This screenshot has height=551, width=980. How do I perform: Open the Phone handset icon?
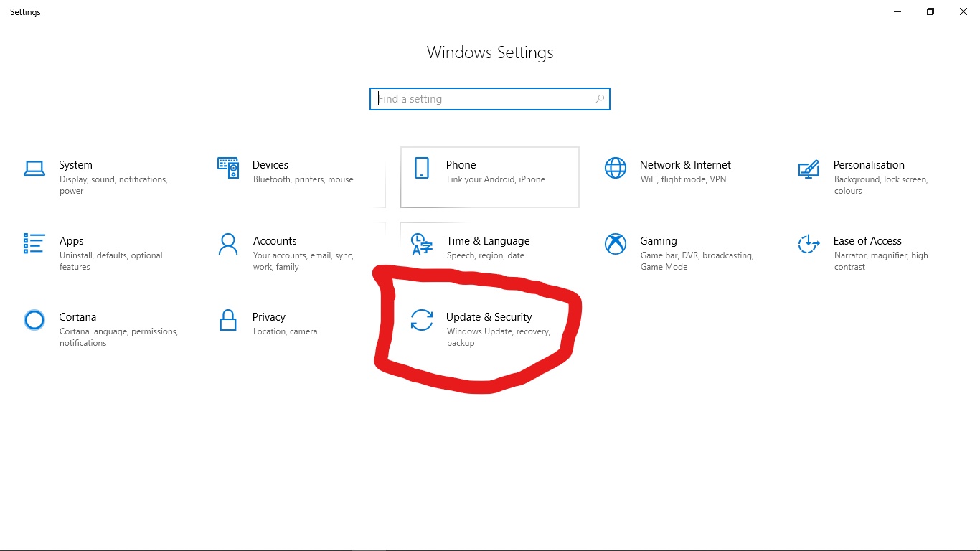pos(422,168)
